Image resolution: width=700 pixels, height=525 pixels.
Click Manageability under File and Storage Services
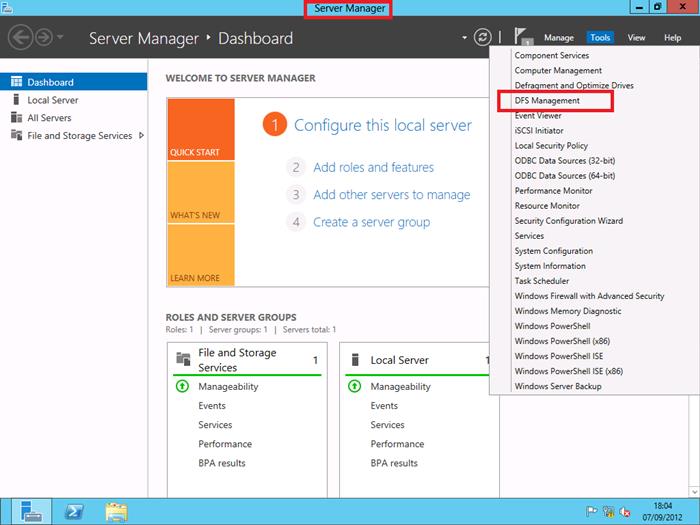pyautogui.click(x=228, y=387)
